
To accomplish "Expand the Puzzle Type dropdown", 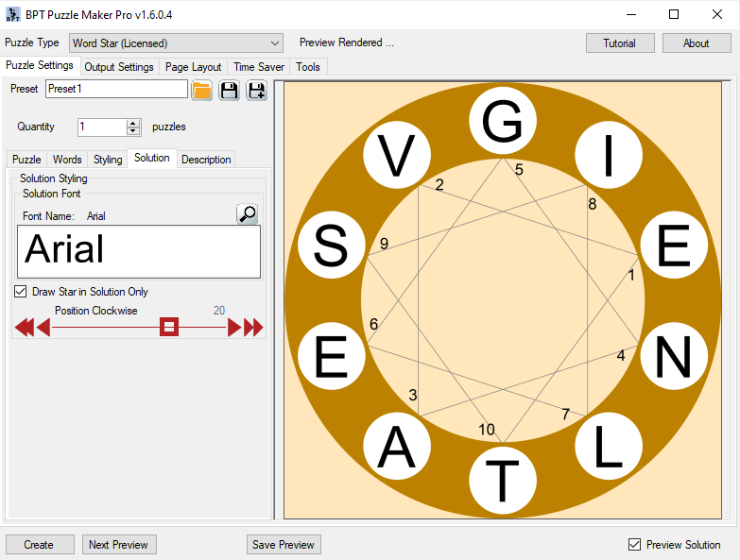I will click(275, 43).
